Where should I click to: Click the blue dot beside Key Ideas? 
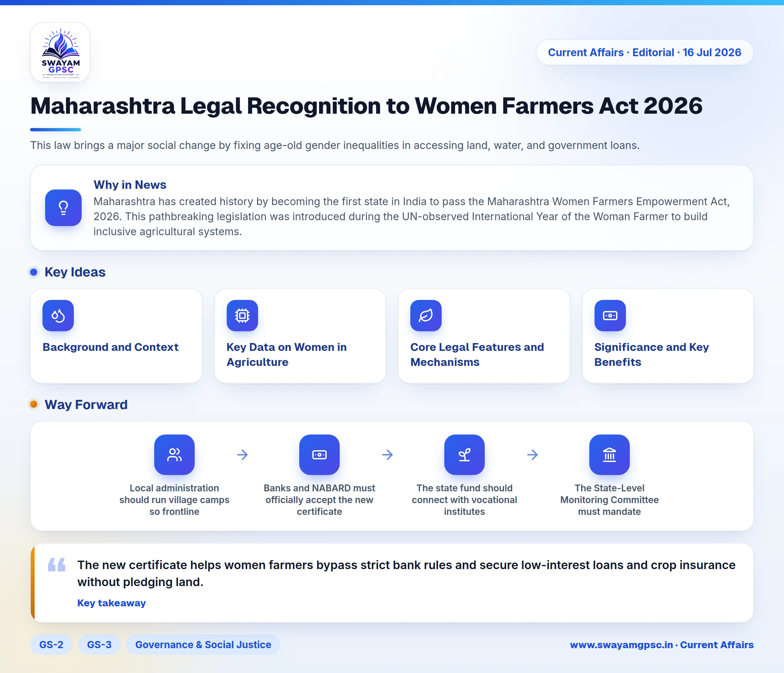click(x=34, y=272)
